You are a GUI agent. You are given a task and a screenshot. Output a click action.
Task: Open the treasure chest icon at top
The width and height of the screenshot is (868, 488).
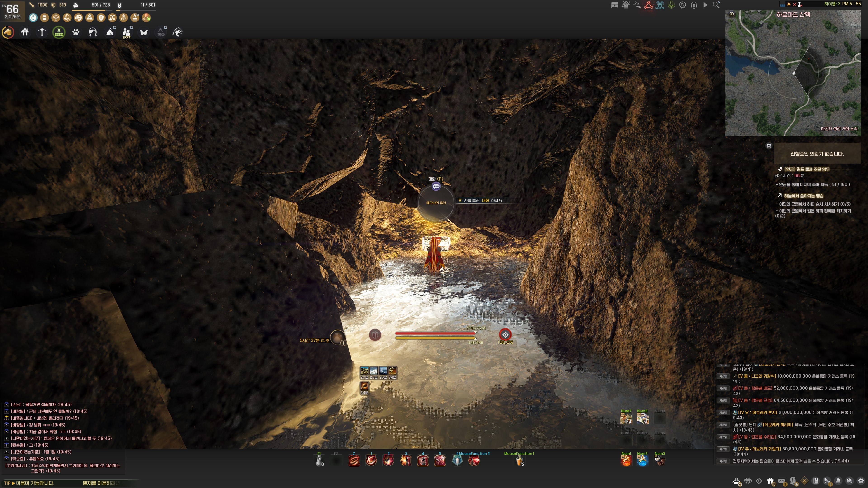(615, 5)
